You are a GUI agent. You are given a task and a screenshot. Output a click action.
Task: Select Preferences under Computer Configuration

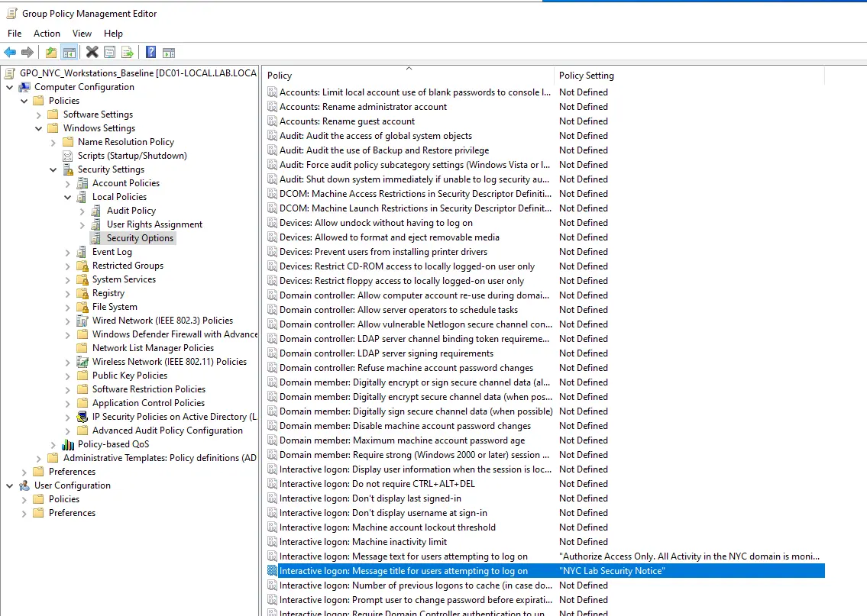[72, 472]
